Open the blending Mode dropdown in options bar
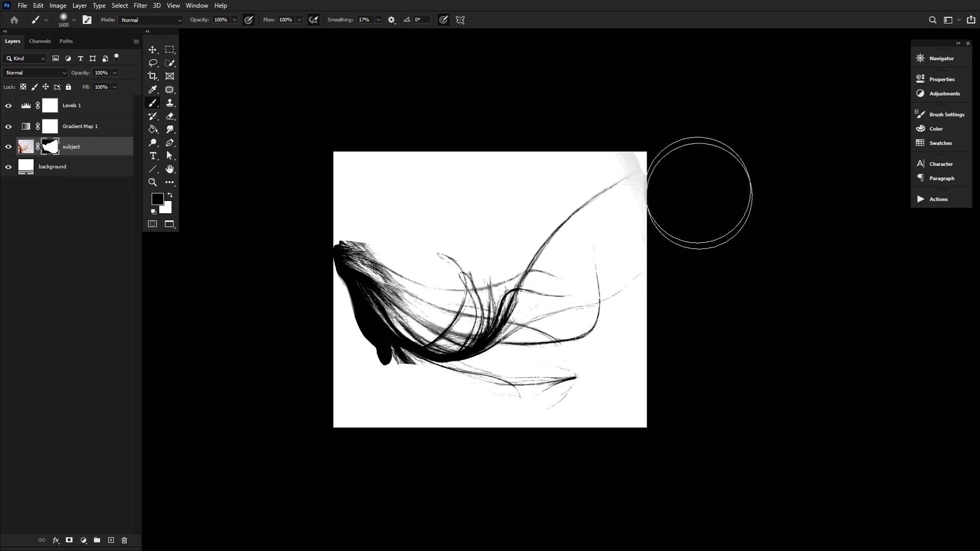Image resolution: width=980 pixels, height=551 pixels. (150, 20)
